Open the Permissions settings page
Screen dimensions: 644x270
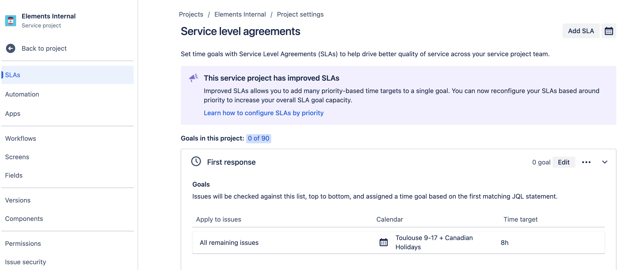coord(23,244)
